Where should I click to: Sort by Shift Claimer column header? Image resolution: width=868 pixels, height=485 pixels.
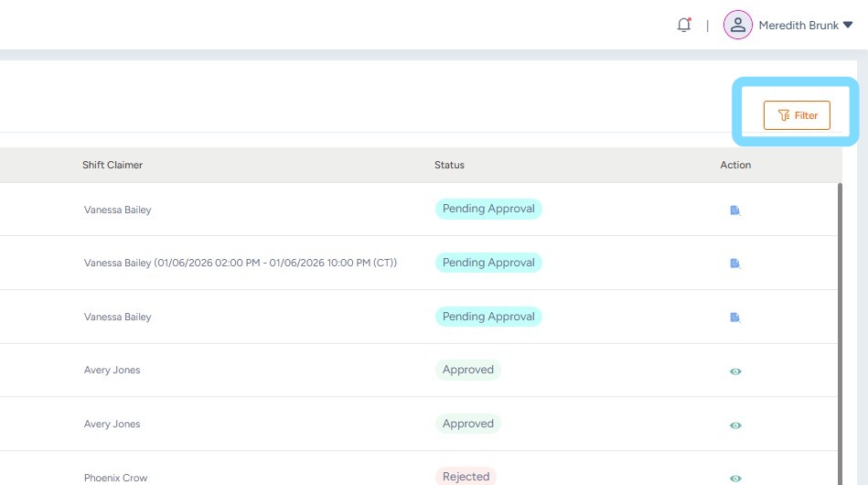point(113,166)
